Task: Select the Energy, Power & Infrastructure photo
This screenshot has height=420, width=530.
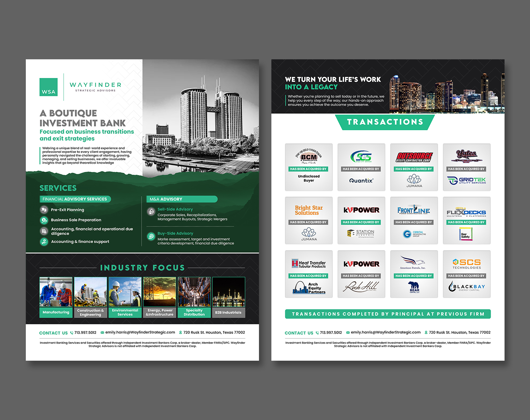Action: click(x=159, y=292)
